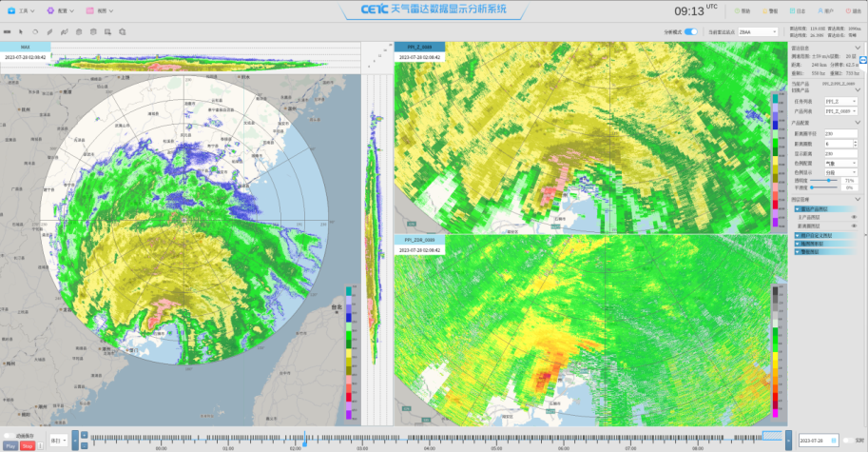Click the timeline zoom-in plus button
This screenshot has height=452, width=868.
(85, 435)
